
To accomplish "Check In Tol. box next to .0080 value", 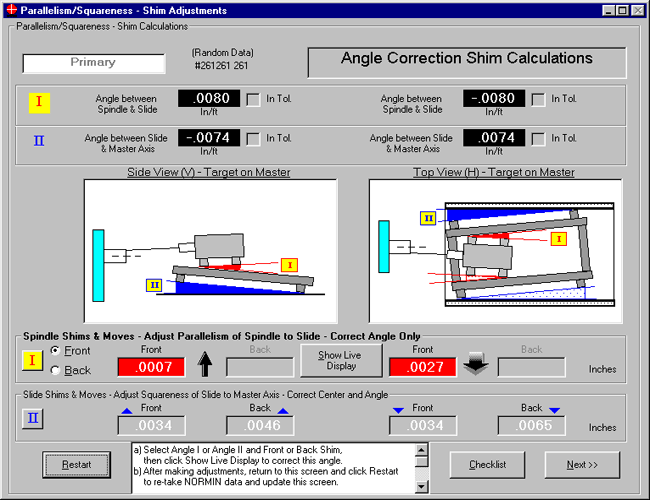I will pos(254,99).
